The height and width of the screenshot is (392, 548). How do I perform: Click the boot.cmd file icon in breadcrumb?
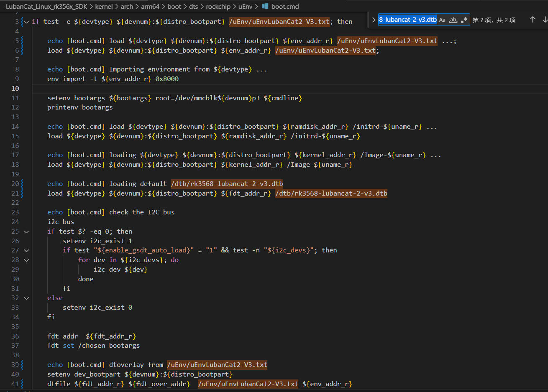[x=265, y=6]
